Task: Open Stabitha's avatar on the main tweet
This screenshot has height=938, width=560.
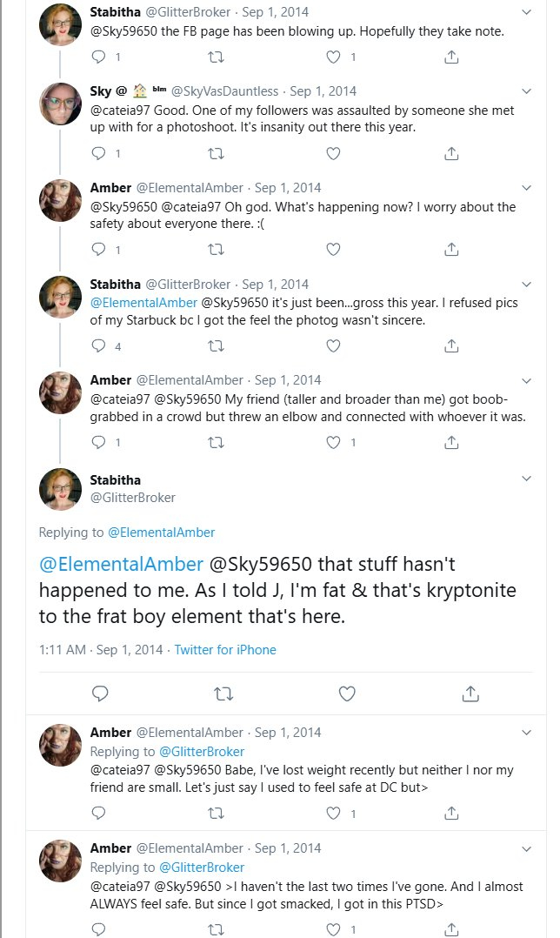Action: pyautogui.click(x=61, y=488)
